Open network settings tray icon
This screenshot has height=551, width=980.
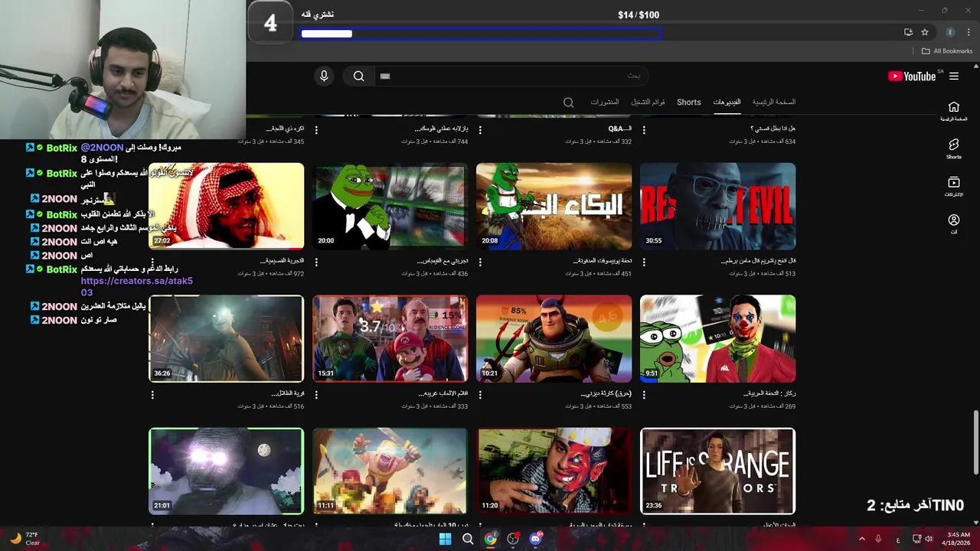[917, 540]
